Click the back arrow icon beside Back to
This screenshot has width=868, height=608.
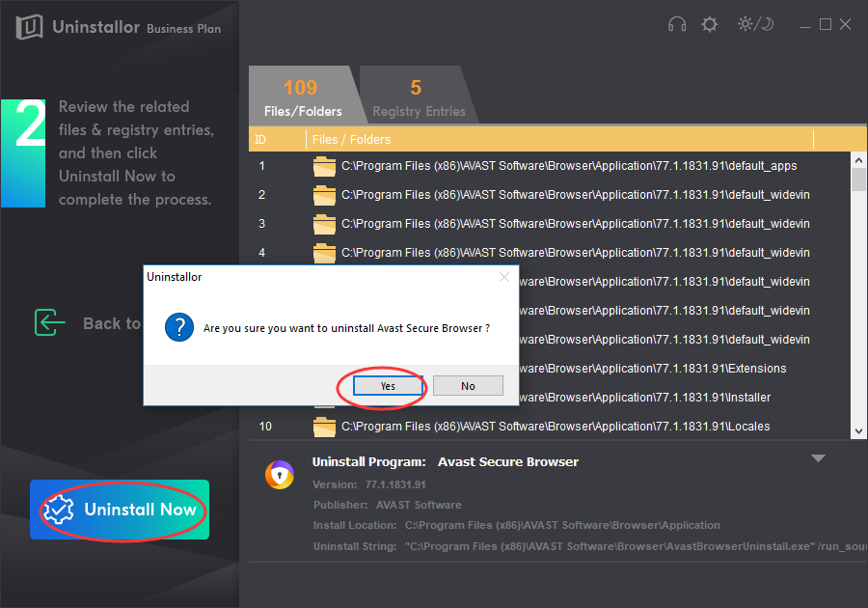[49, 322]
